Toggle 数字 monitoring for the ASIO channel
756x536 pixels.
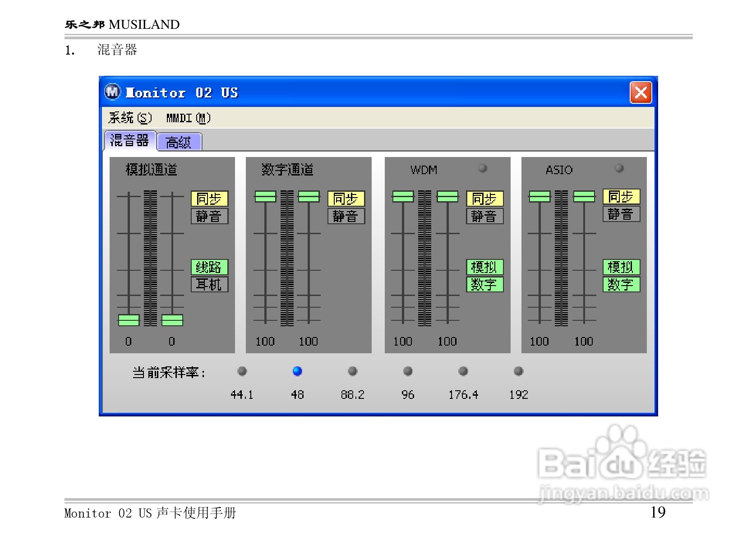[x=622, y=284]
